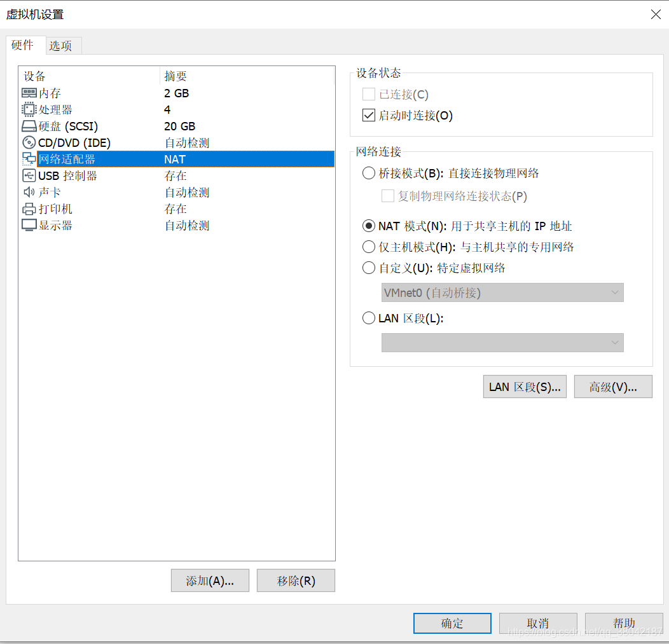This screenshot has width=669, height=644.
Task: Select the CD/DVD (IDE) drive icon
Action: point(29,142)
